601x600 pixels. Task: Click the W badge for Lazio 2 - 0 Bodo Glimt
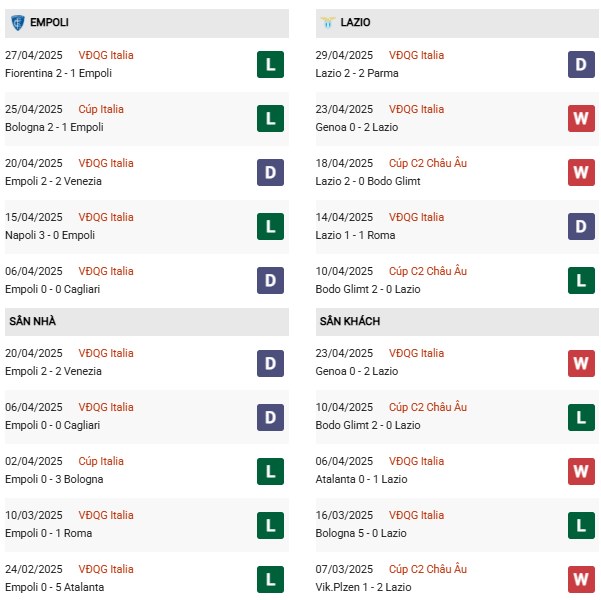[582, 173]
